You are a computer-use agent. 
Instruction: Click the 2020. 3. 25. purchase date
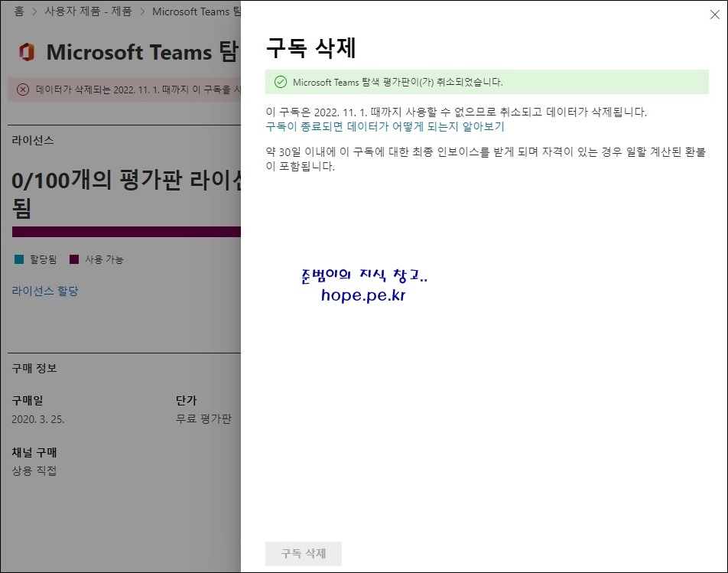[38, 419]
